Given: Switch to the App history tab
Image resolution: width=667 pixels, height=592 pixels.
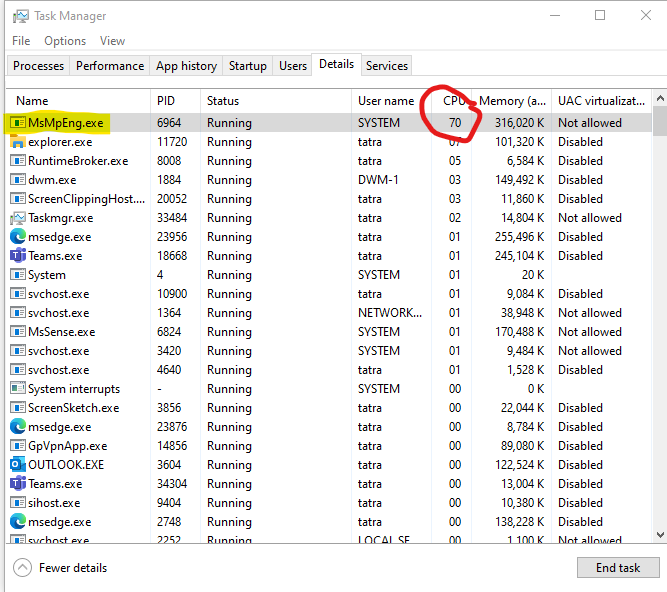Looking at the screenshot, I should coord(186,66).
